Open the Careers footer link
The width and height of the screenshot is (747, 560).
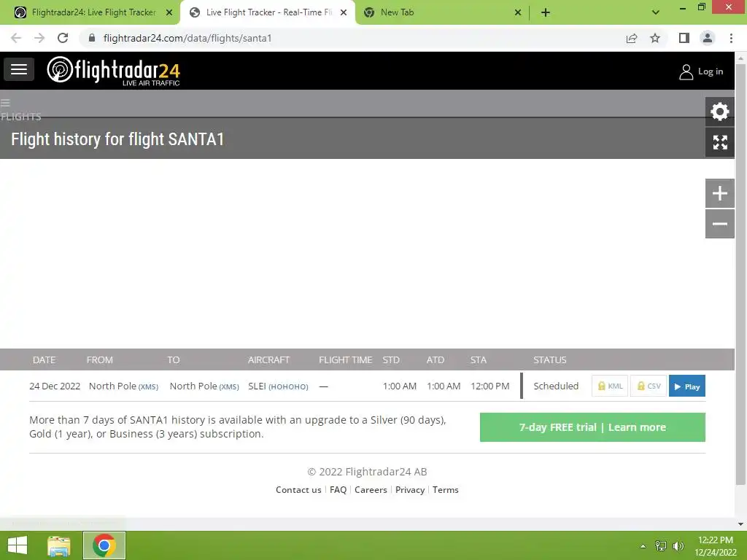point(371,490)
